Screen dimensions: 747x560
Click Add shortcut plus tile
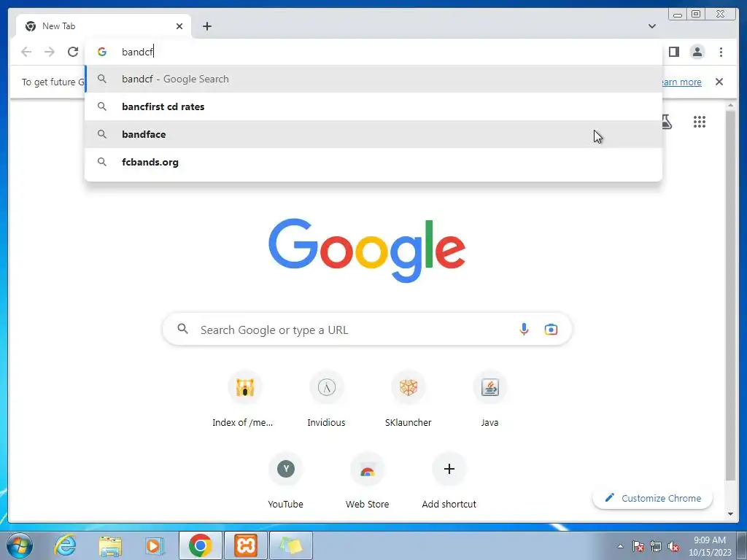pos(449,481)
